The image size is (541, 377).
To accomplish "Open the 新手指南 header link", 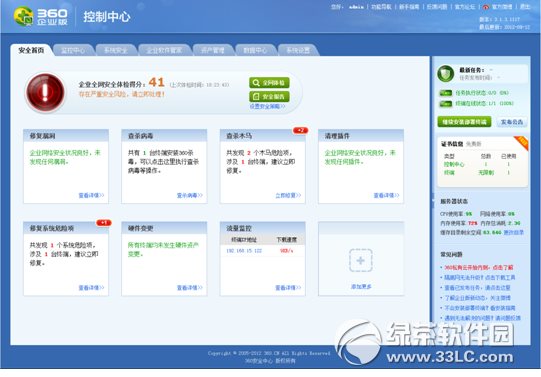I will pyautogui.click(x=409, y=7).
